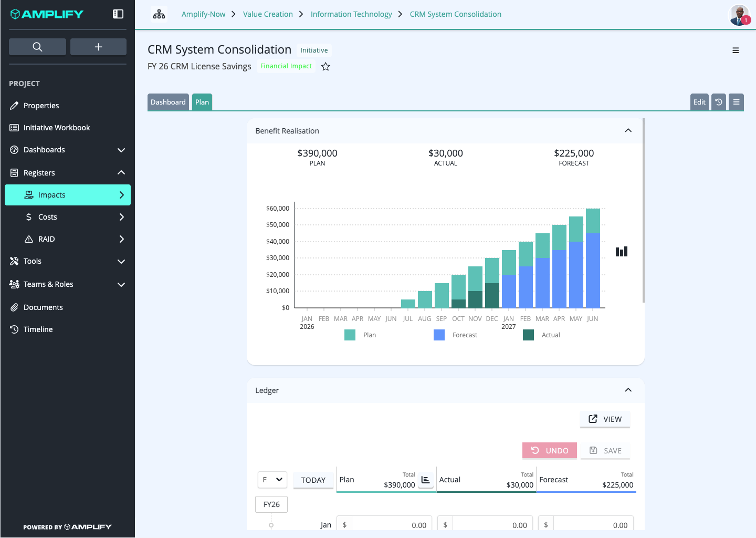Collapse the Ledger panel
The width and height of the screenshot is (756, 538).
(628, 390)
